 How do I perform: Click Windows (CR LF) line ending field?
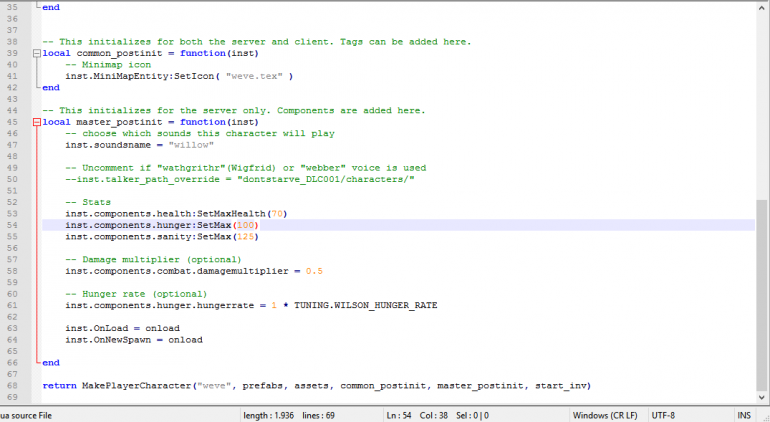click(x=607, y=414)
